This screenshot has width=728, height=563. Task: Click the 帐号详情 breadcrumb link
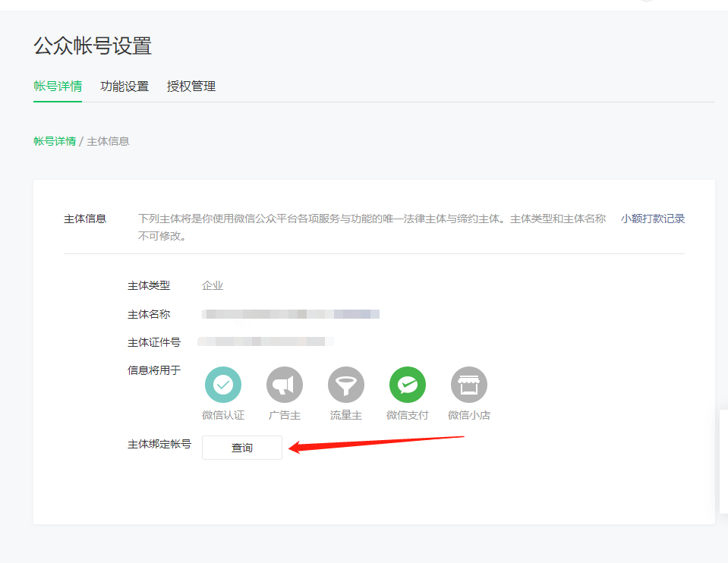tap(55, 141)
